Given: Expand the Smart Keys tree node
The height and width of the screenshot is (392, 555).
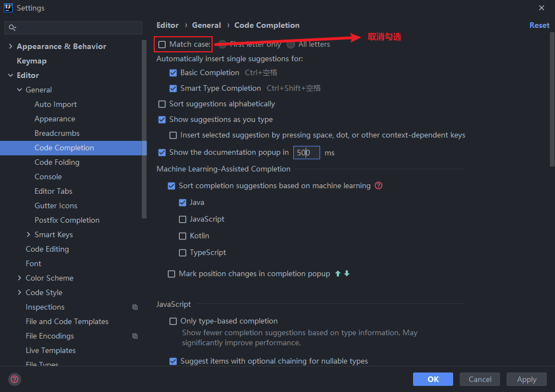Looking at the screenshot, I should pos(28,234).
